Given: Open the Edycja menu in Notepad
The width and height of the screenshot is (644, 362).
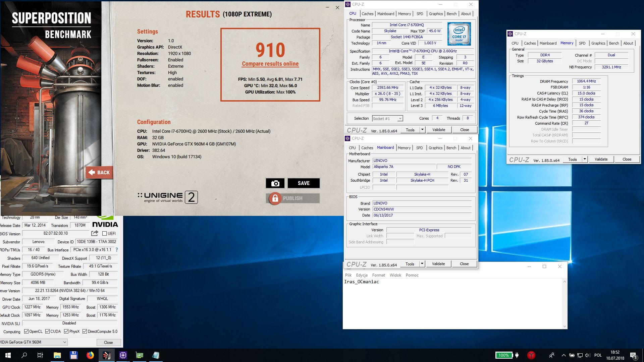Looking at the screenshot, I should 362,275.
